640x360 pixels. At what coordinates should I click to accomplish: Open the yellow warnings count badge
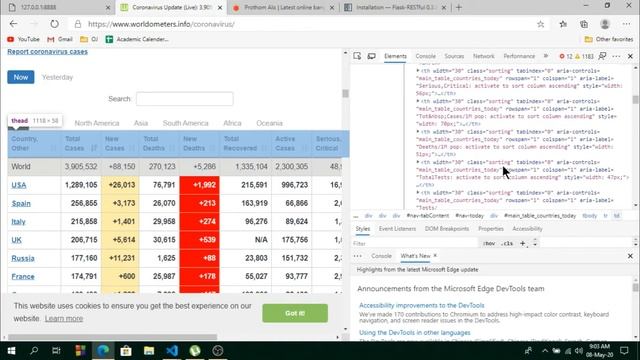point(584,56)
